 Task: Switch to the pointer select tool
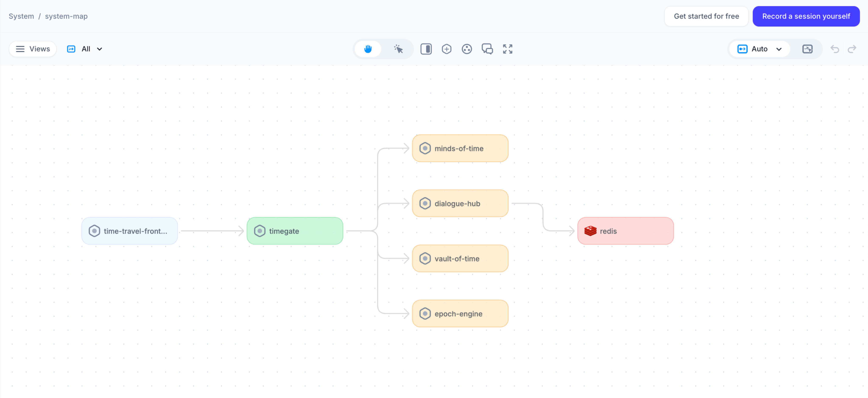click(x=398, y=49)
